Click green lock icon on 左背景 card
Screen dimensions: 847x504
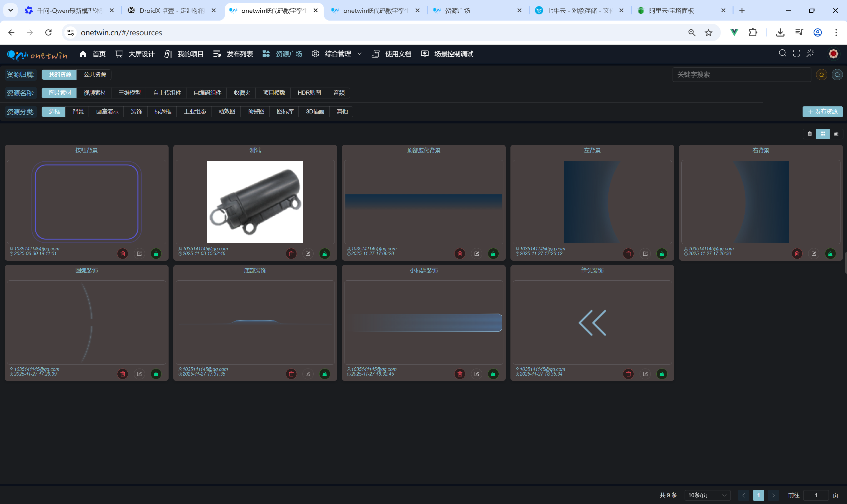pos(661,254)
